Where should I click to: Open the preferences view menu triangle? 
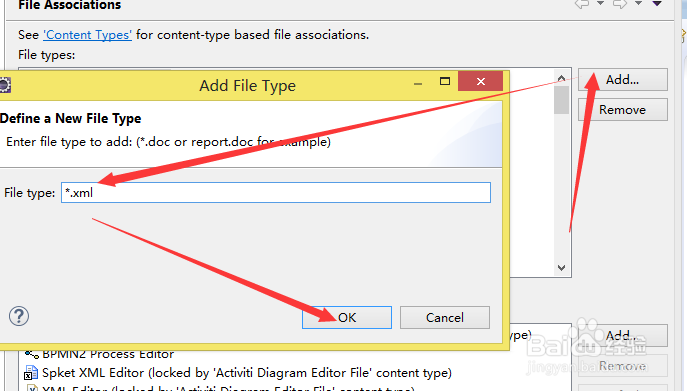pos(657,4)
